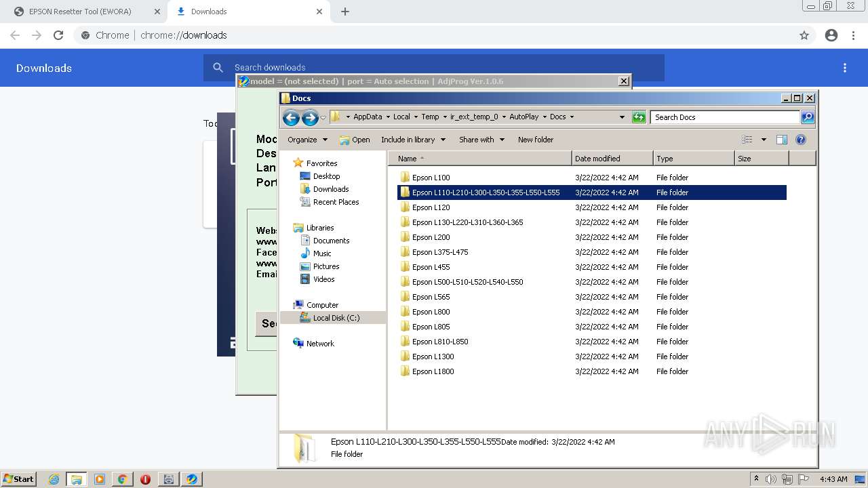Viewport: 868px width, 488px height.
Task: Click Chrome back navigation arrow
Action: tap(15, 35)
